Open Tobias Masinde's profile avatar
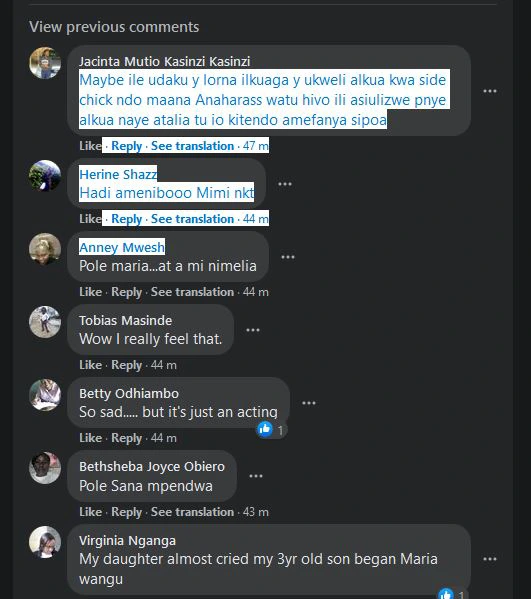The height and width of the screenshot is (599, 531). point(45,322)
